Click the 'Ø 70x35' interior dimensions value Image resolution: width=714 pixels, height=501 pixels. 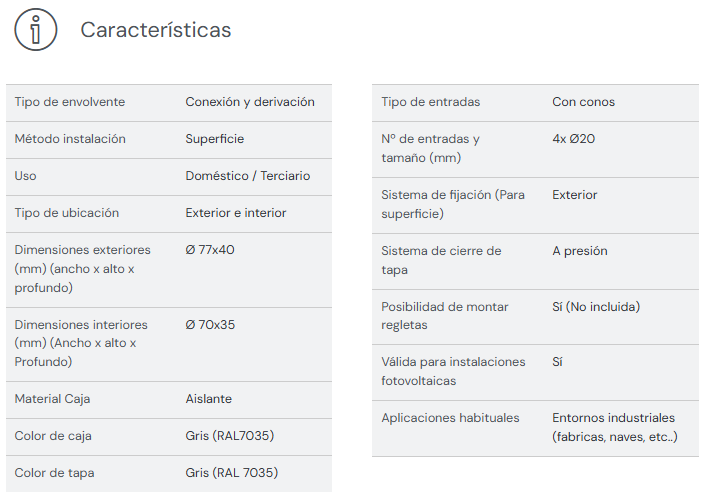pyautogui.click(x=210, y=325)
